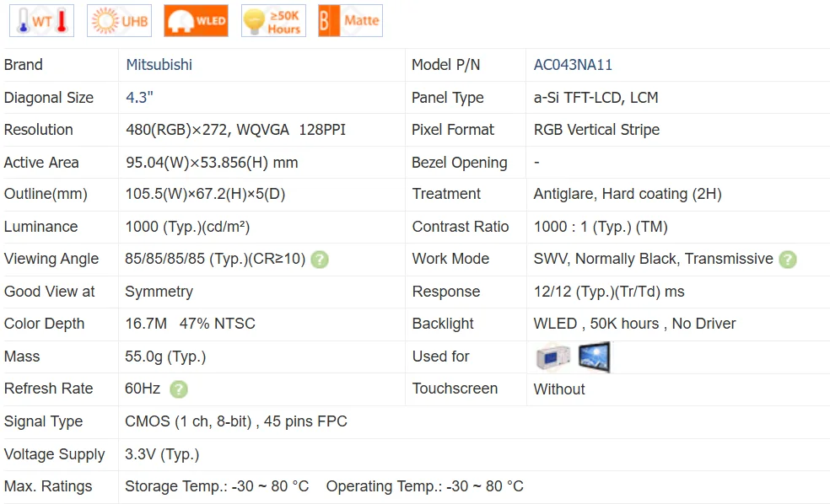Screen dimensions: 830x504
Task: Click the Panel Type value a-Si TFT-LCD, LCM
Action: click(x=596, y=97)
